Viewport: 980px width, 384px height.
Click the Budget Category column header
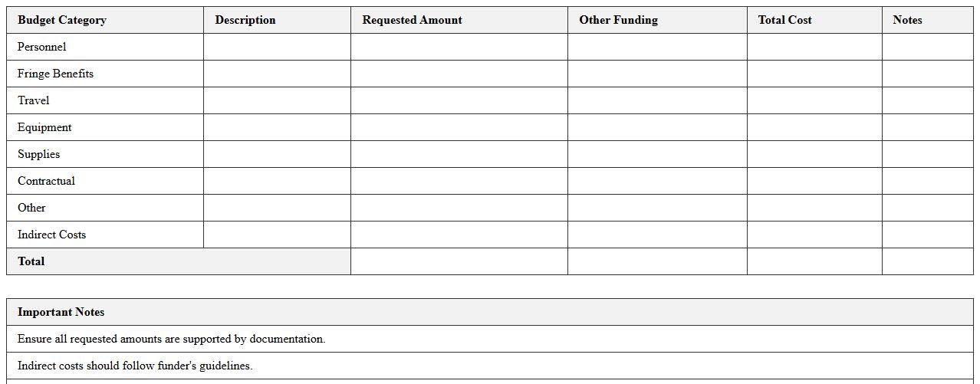pyautogui.click(x=62, y=20)
